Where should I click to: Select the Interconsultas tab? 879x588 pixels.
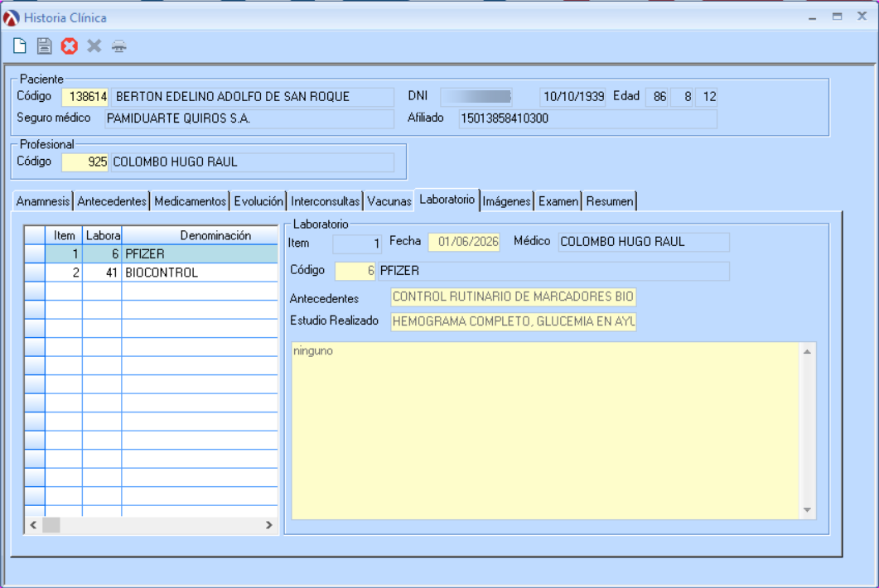[x=325, y=201]
